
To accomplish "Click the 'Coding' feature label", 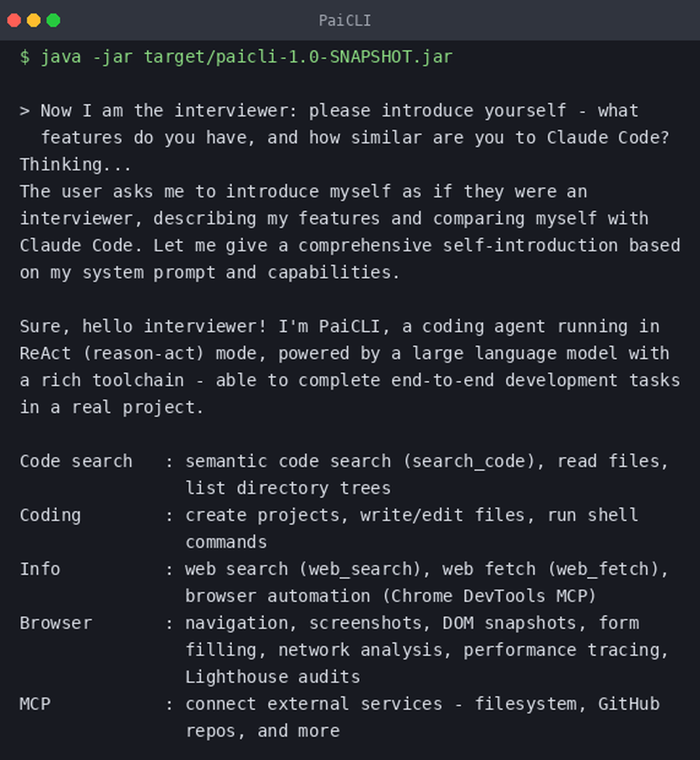I will (50, 515).
